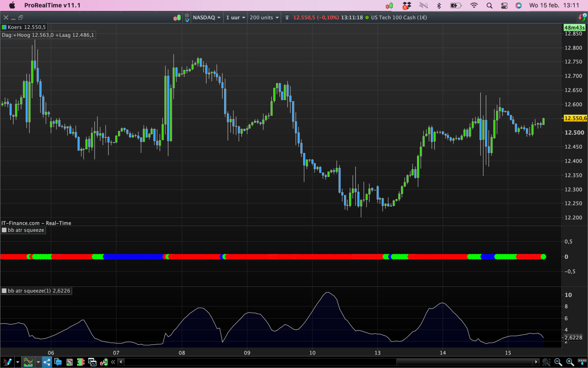Click the zoom in magnifier

(x=570, y=362)
